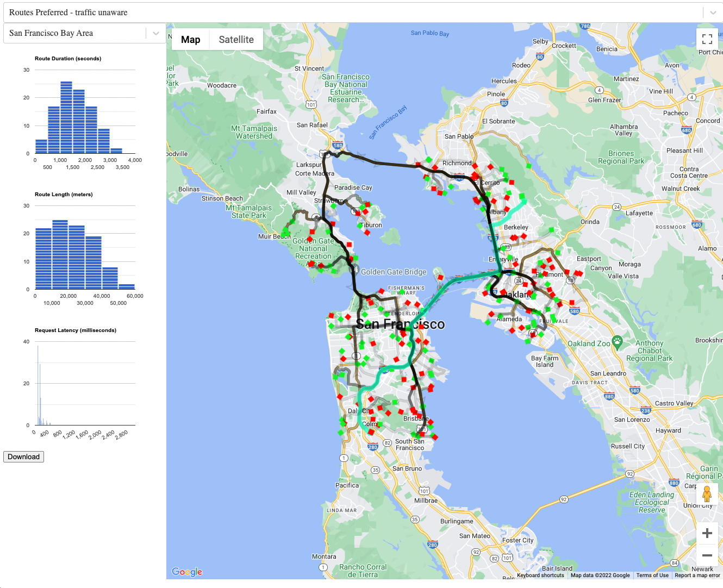Toggle fullscreen map view
The width and height of the screenshot is (723, 588).
click(x=707, y=39)
